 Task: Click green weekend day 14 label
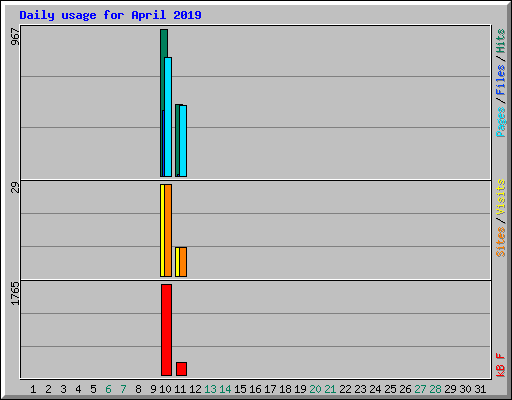(225, 389)
